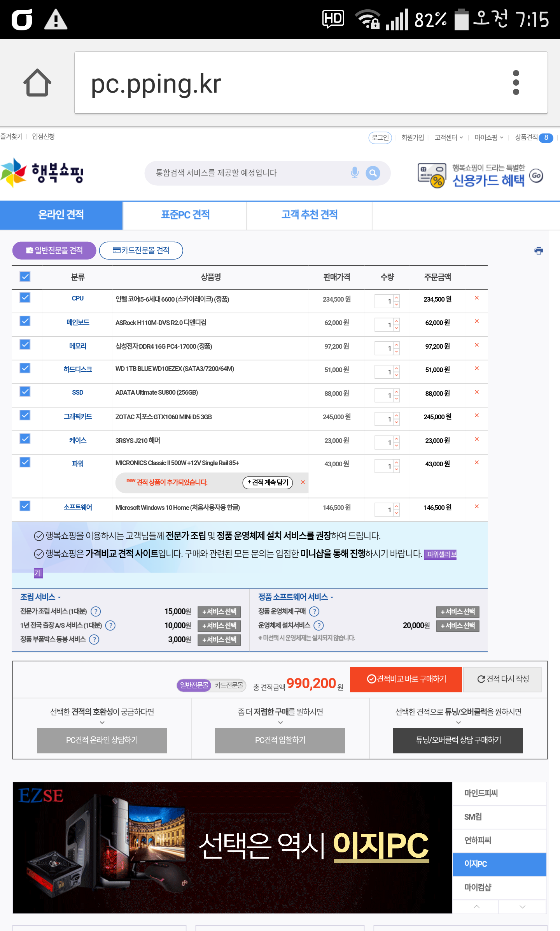Expand the 고객센터 dropdown
Viewport: 560px width, 931px height.
(x=448, y=137)
